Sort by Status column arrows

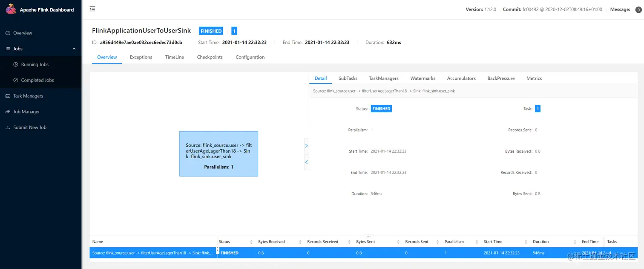(251, 242)
